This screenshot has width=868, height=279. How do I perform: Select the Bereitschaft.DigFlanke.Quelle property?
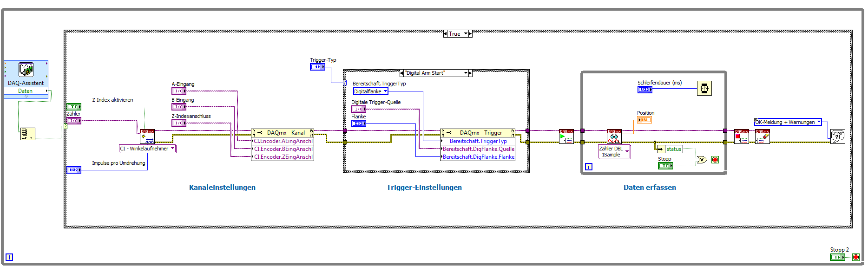point(478,149)
